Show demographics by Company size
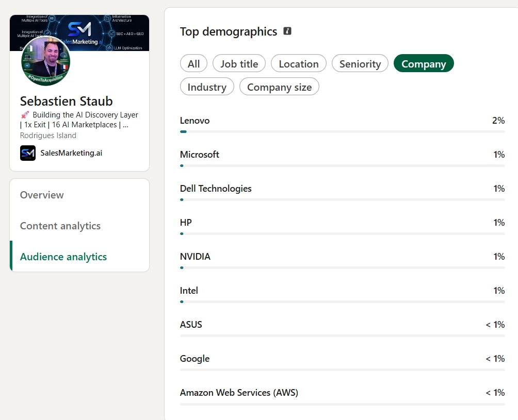 (x=279, y=87)
